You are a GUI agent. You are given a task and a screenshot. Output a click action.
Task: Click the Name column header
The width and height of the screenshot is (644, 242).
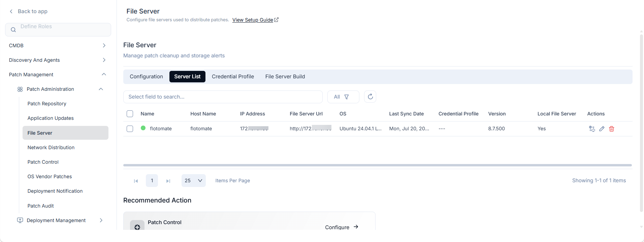[147, 114]
